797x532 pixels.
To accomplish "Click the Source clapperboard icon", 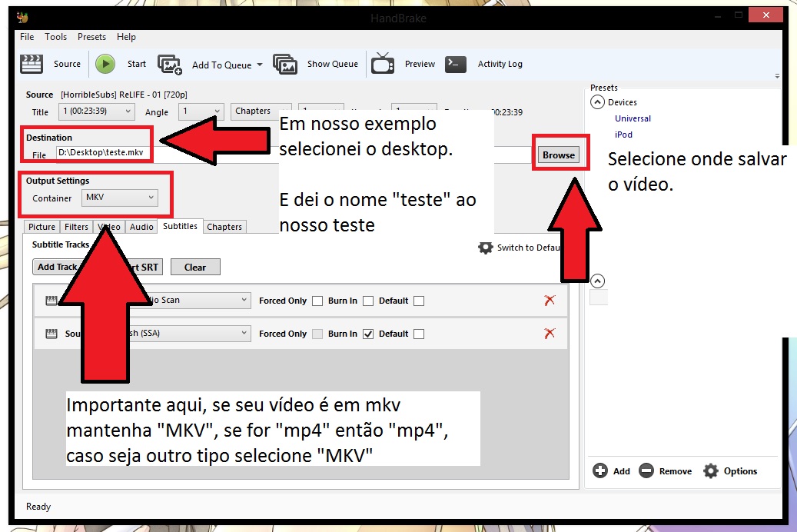I will 31,64.
